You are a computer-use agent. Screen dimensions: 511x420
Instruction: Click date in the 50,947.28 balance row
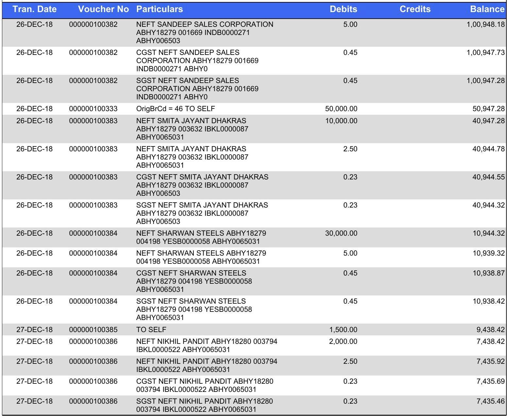34,109
